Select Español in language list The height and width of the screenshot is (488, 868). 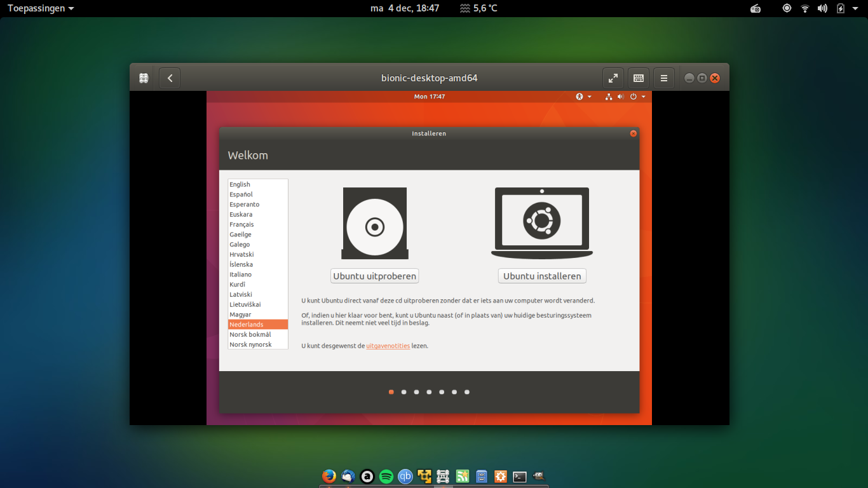tap(258, 194)
